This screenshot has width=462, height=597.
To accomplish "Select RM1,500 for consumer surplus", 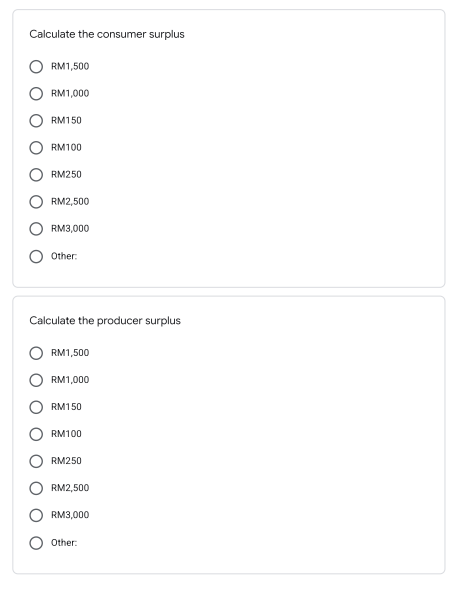I will click(x=36, y=67).
